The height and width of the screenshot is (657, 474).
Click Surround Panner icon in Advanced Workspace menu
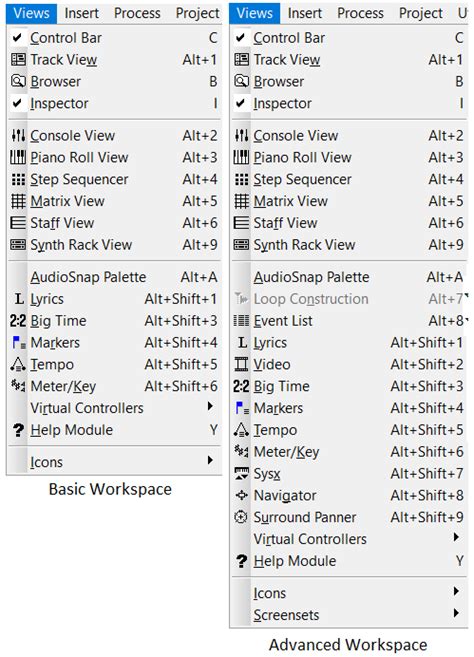pos(241,517)
